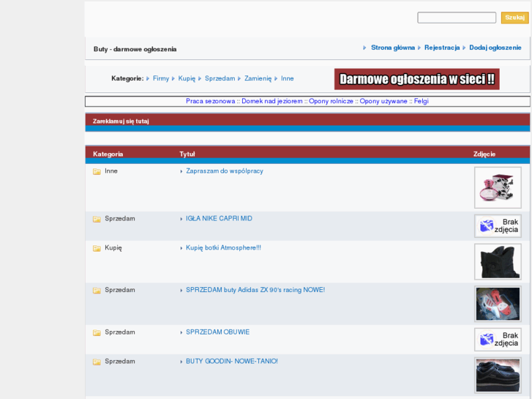Click the folder icon beside Kupię category

coord(97,248)
